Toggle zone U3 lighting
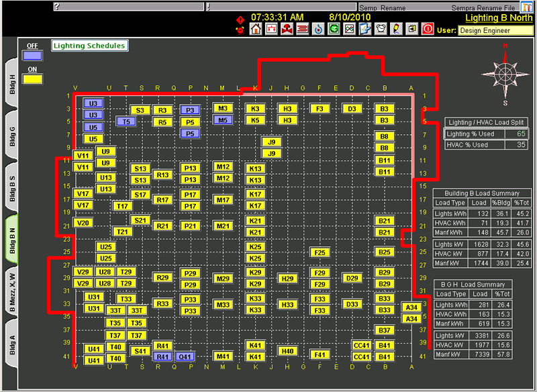 [93, 103]
